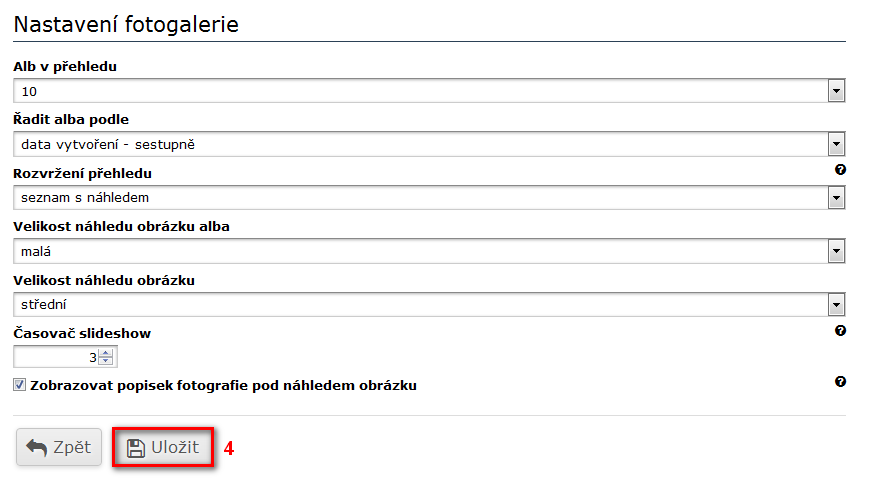Viewport: 874px width, 481px height.
Task: Click help icon beside Zobrazovat popisek fotografie
Action: pyautogui.click(x=840, y=381)
